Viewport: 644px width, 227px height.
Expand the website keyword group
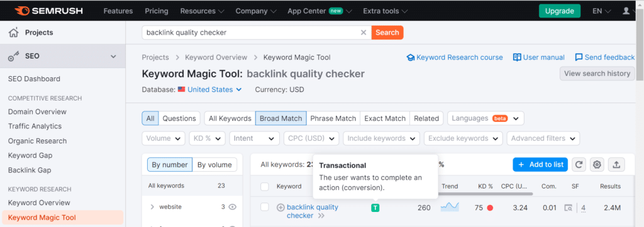click(x=152, y=207)
